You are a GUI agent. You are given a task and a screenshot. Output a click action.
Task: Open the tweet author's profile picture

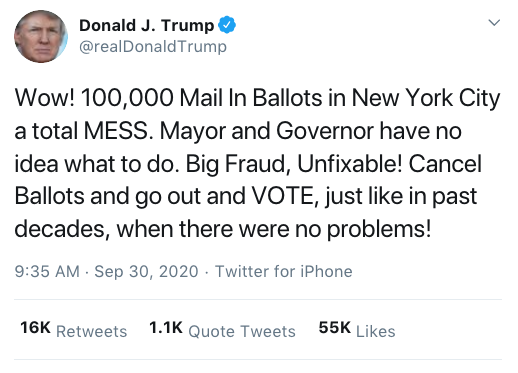click(41, 36)
